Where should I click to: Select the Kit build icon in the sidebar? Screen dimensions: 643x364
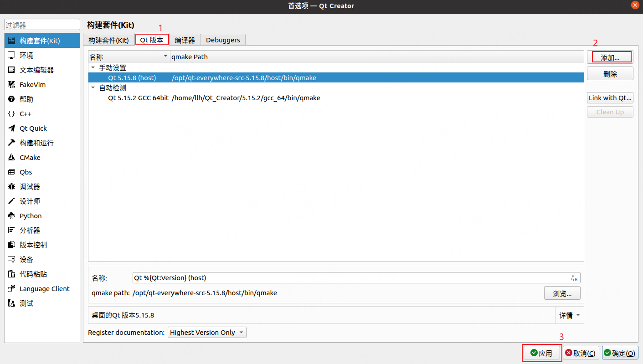(12, 41)
